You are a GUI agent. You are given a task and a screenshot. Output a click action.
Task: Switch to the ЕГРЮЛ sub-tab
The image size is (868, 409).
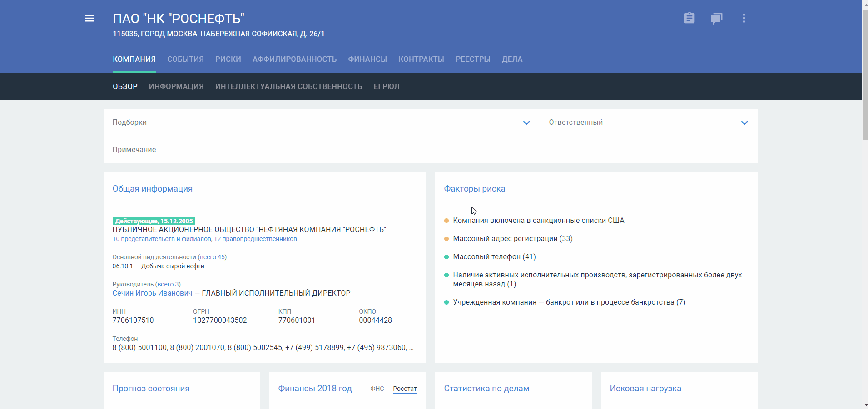coord(387,86)
